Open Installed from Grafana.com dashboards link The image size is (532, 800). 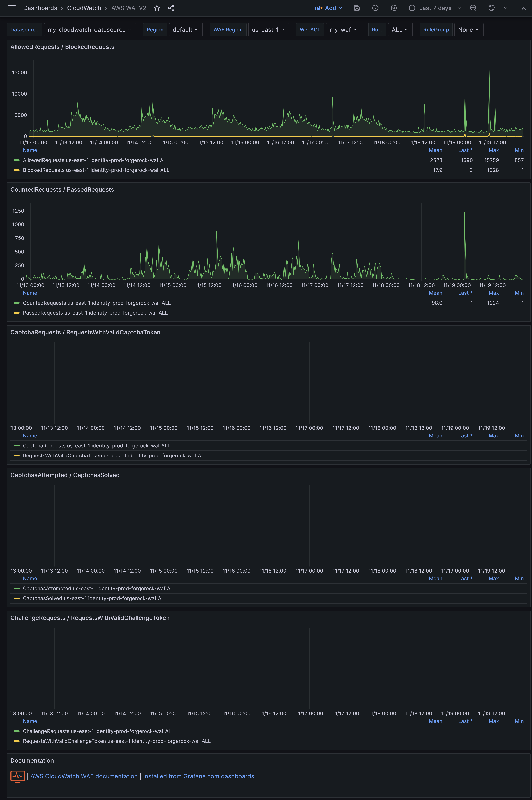(x=199, y=776)
